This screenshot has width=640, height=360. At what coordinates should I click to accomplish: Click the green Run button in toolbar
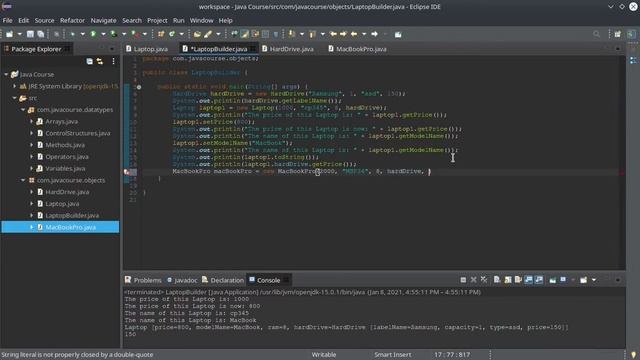point(93,34)
